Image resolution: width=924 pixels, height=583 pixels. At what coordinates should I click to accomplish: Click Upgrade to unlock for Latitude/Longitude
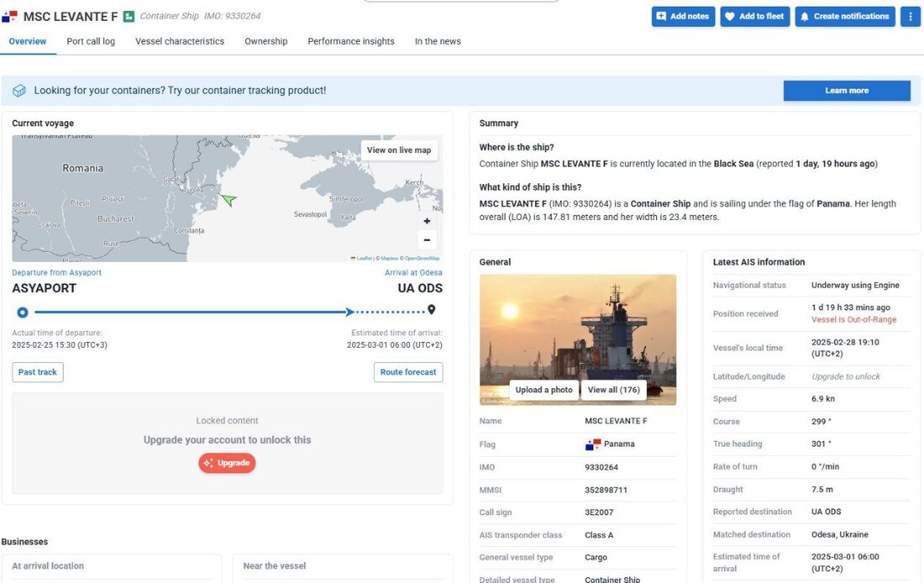(x=846, y=376)
